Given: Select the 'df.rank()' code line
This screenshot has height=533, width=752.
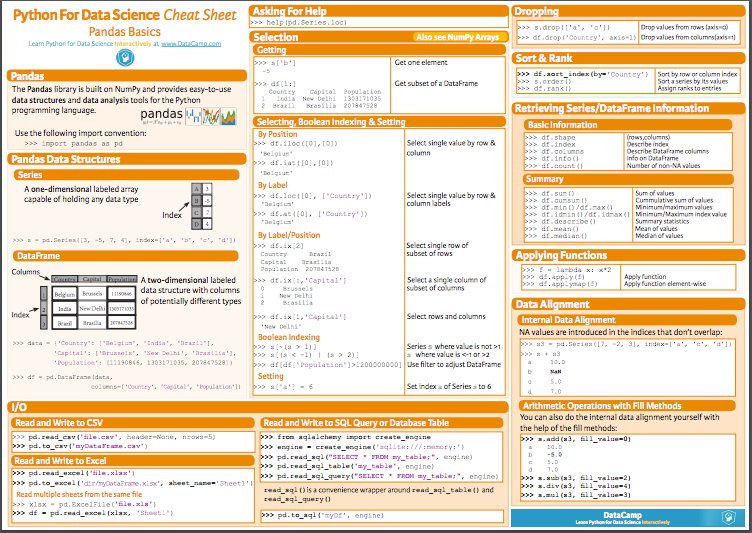Looking at the screenshot, I should coord(545,89).
